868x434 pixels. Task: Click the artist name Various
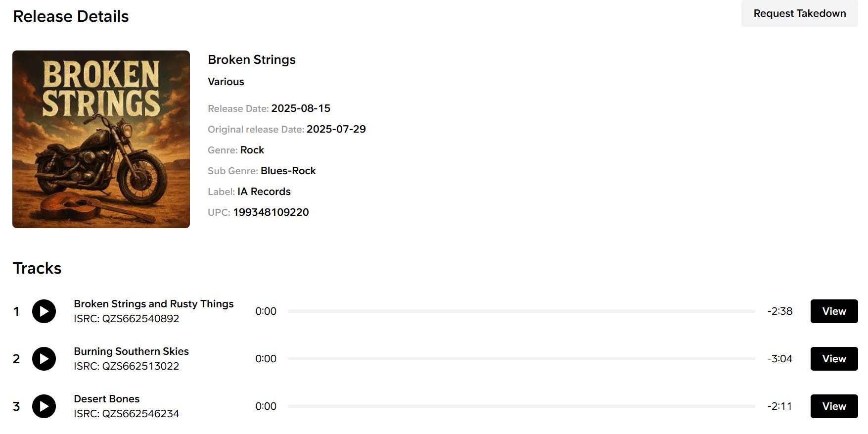(x=226, y=82)
